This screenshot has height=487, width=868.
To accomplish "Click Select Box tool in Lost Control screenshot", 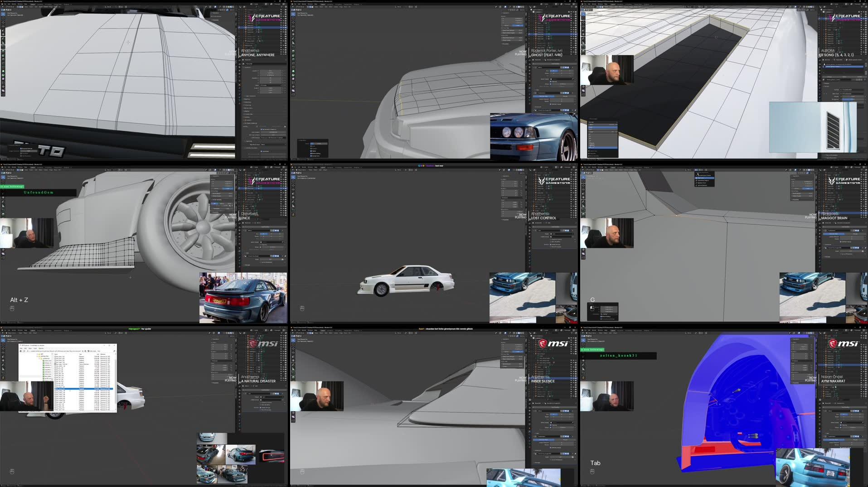I will pyautogui.click(x=293, y=177).
